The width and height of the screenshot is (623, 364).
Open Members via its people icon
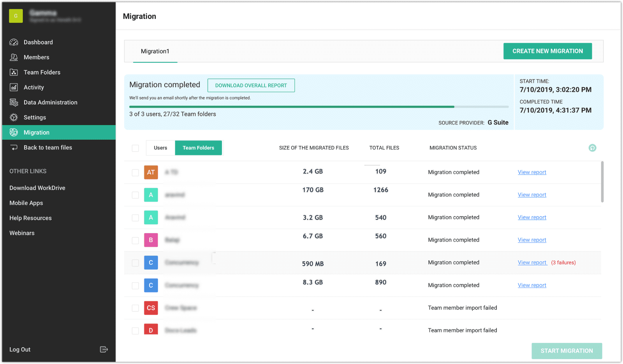(14, 57)
